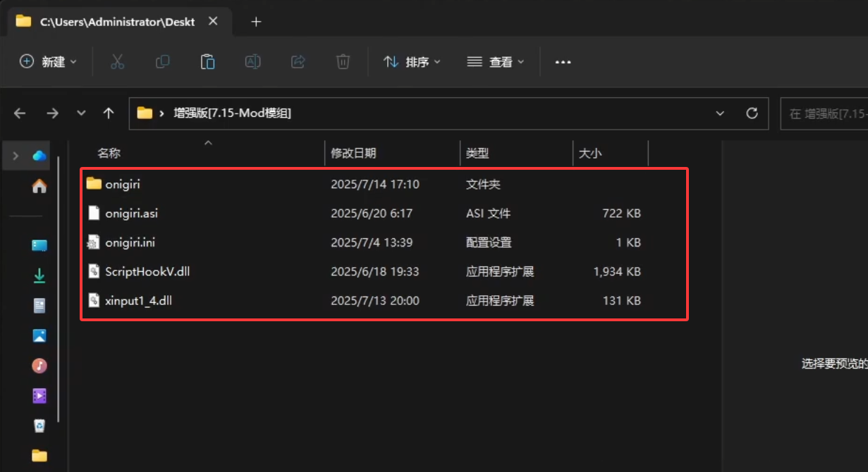The width and height of the screenshot is (868, 472).
Task: Open the 排序 (Sort) dropdown menu
Action: pyautogui.click(x=412, y=62)
